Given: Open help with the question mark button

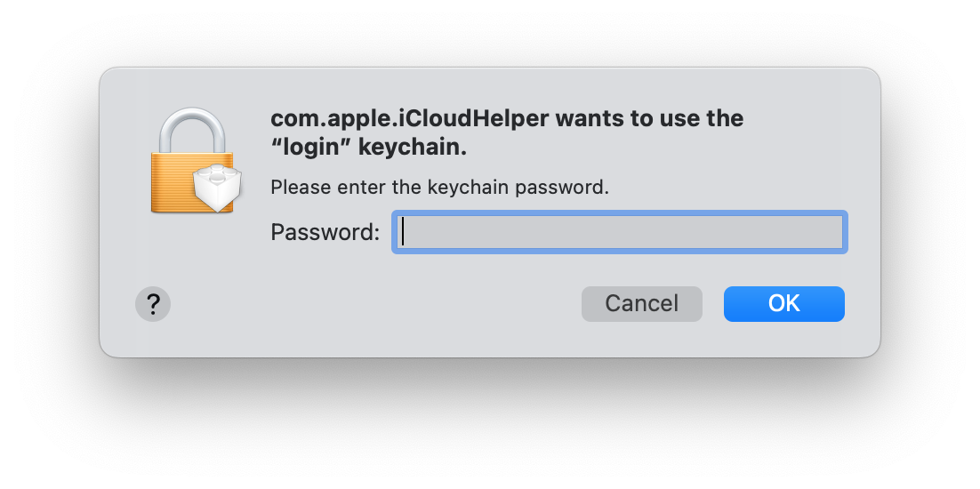Looking at the screenshot, I should pyautogui.click(x=153, y=304).
